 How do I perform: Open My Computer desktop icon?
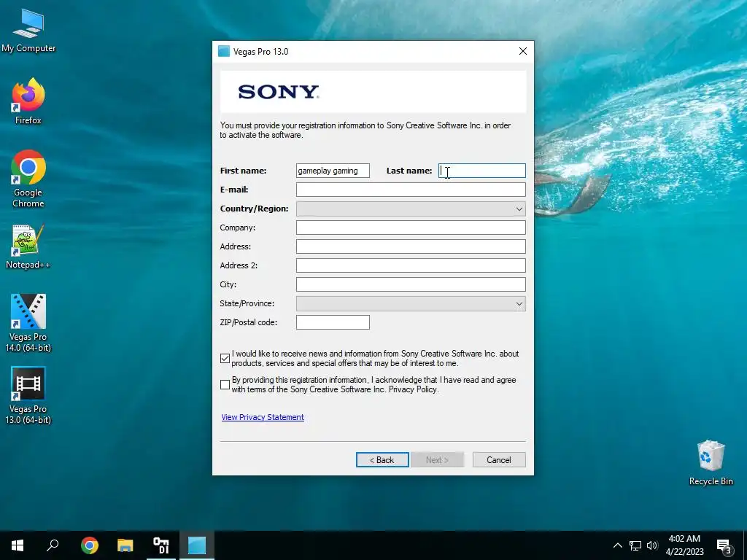(x=28, y=31)
